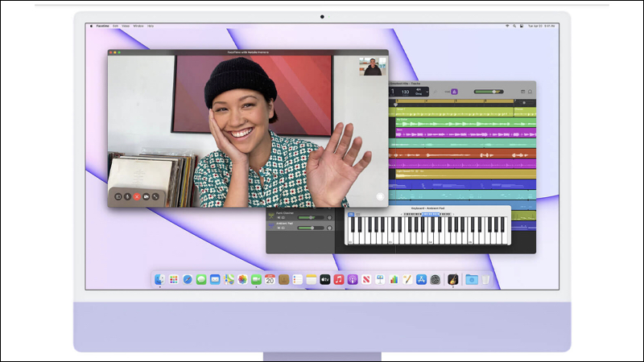Open the Edit menu
This screenshot has width=644, height=362.
pyautogui.click(x=115, y=26)
